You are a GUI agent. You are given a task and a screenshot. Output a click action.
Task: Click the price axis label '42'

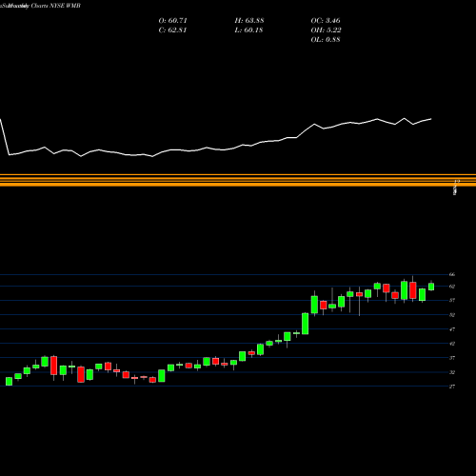(452, 344)
